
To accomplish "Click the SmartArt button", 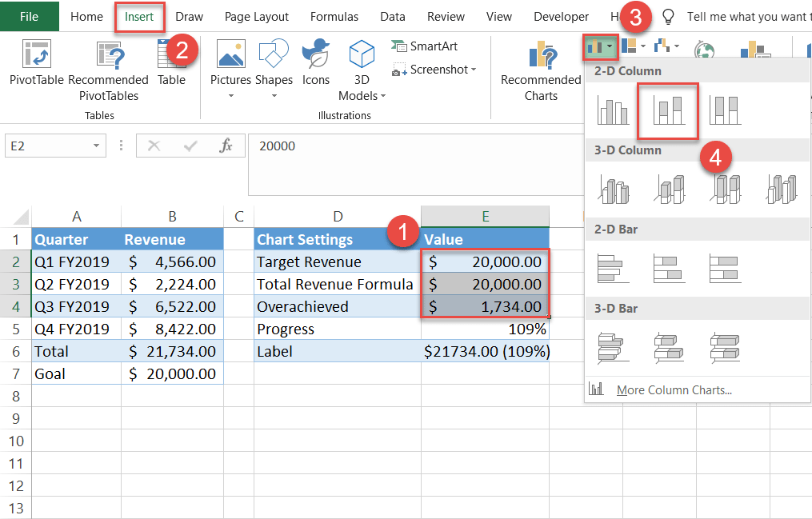I will pos(425,46).
